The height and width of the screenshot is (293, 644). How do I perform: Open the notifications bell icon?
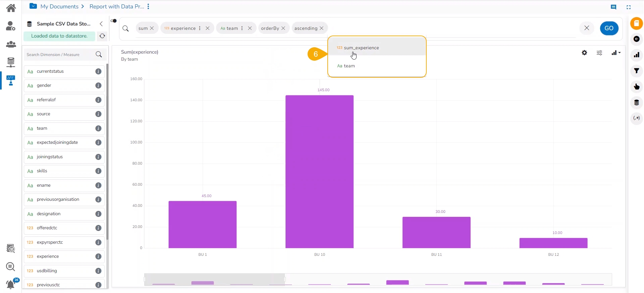click(11, 284)
